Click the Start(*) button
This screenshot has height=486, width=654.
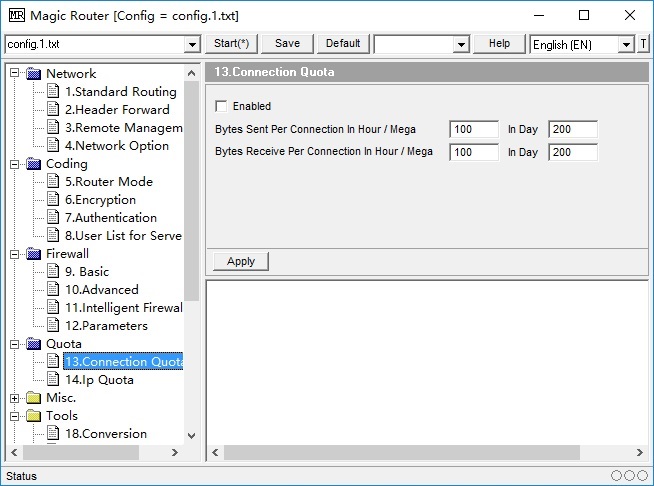(231, 44)
